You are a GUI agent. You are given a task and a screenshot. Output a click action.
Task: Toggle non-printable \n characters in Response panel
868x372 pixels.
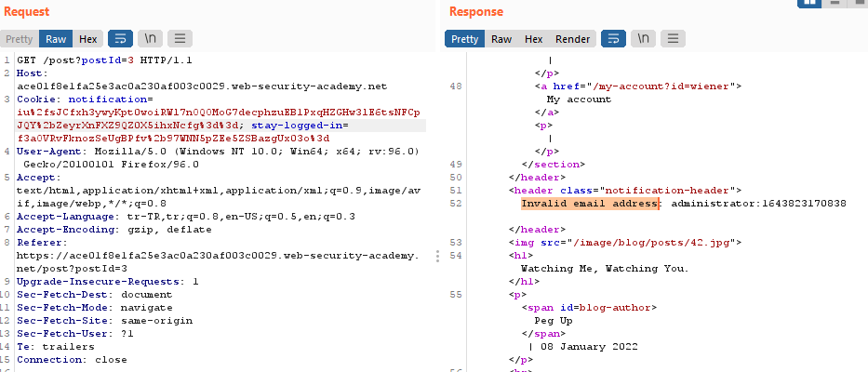click(643, 39)
